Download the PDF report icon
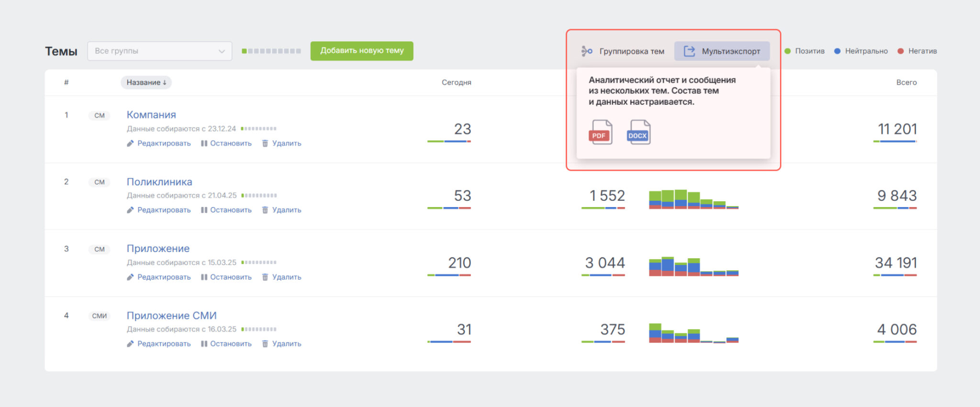This screenshot has height=407, width=980. point(600,132)
